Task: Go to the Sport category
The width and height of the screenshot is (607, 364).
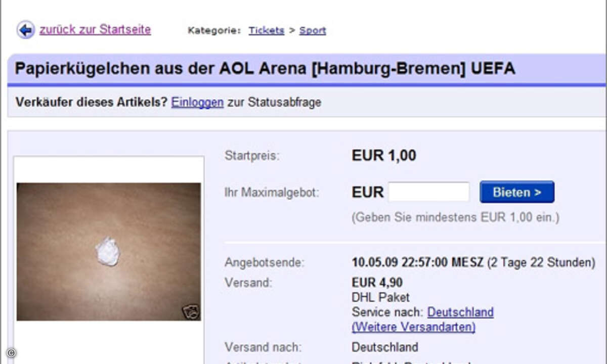Action: coord(313,30)
